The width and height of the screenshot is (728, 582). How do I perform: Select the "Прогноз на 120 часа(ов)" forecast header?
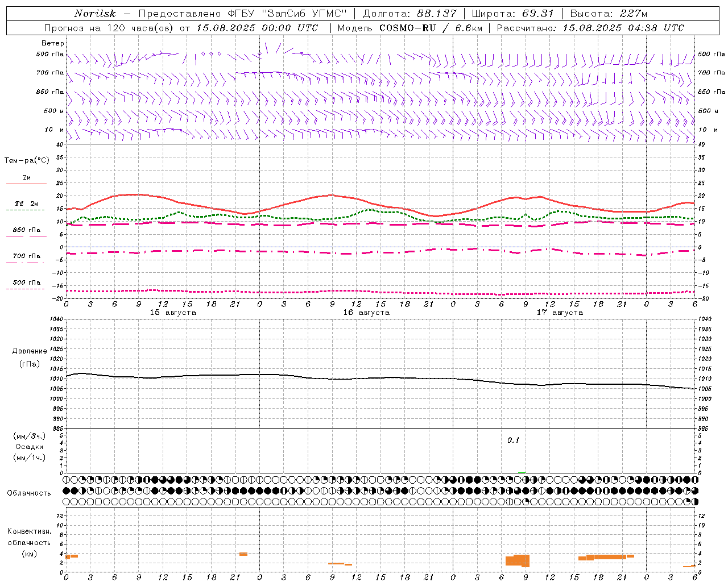tap(110, 28)
